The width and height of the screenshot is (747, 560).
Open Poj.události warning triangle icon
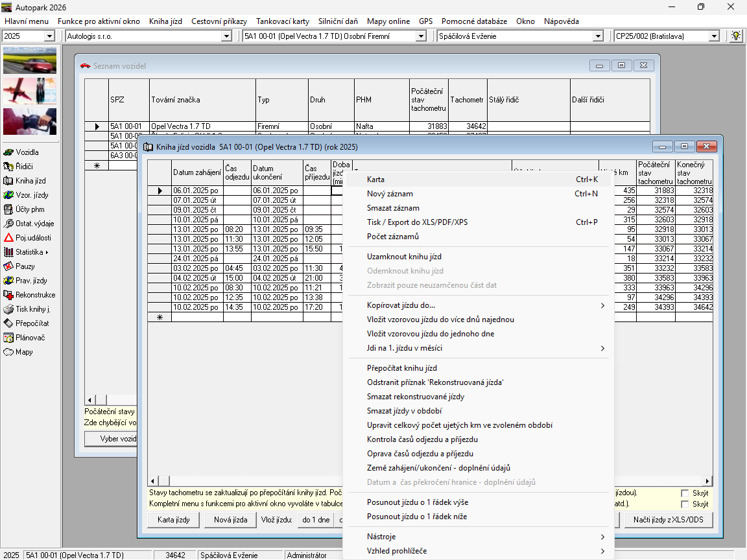point(9,238)
